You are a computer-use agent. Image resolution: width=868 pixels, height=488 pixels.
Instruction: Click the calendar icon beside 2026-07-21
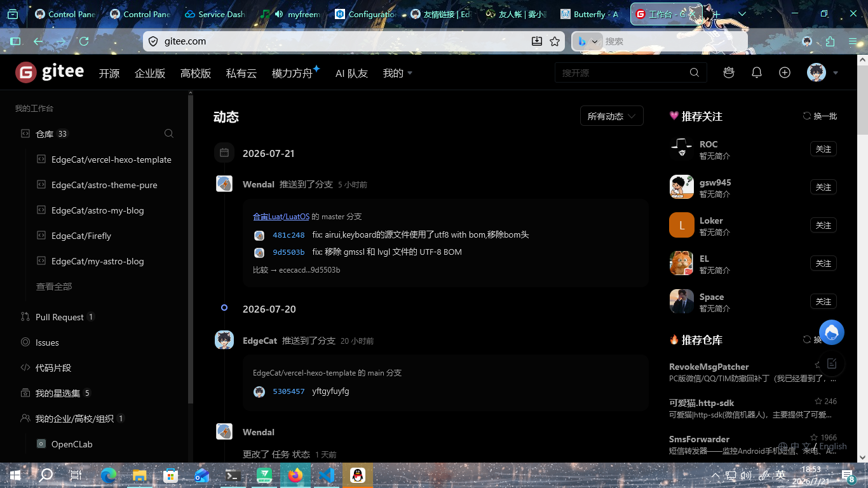(224, 153)
